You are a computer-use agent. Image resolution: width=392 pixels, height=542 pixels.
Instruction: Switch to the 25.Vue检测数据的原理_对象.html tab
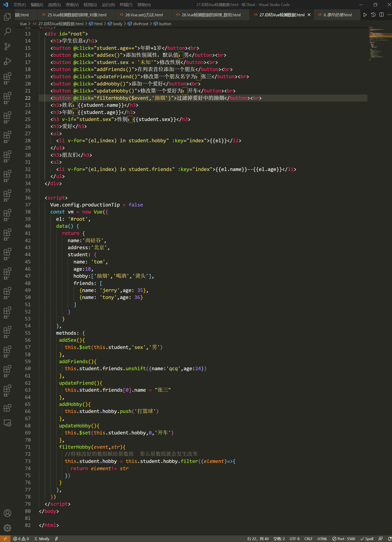(x=76, y=15)
